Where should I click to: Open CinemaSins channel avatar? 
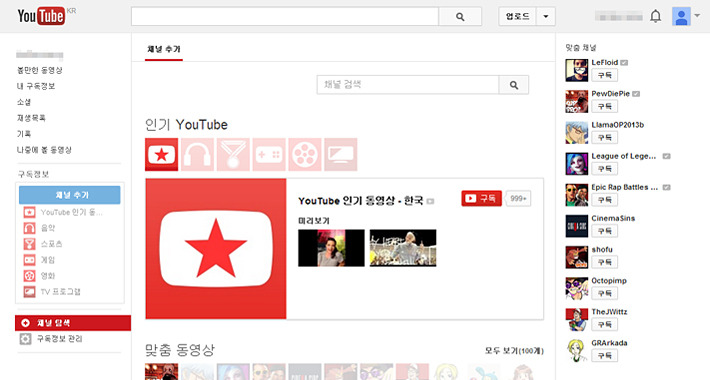pyautogui.click(x=576, y=226)
